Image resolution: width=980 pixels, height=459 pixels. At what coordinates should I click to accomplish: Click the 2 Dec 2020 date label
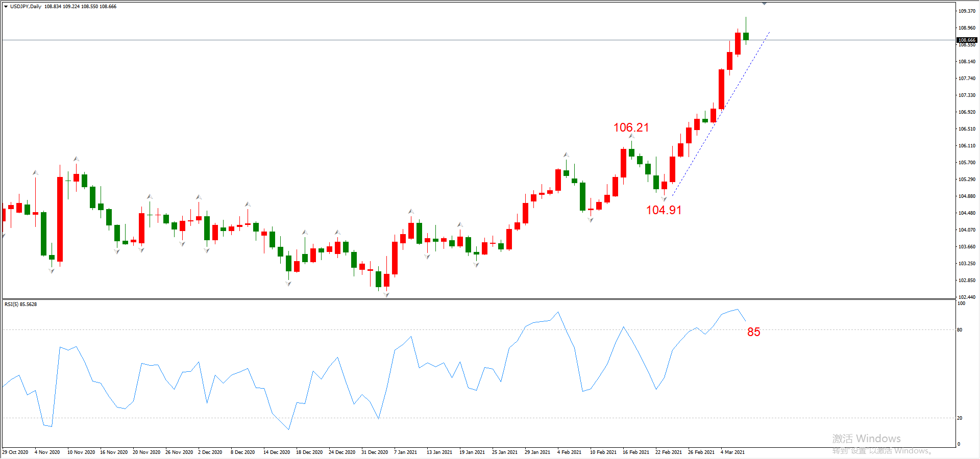pyautogui.click(x=210, y=452)
